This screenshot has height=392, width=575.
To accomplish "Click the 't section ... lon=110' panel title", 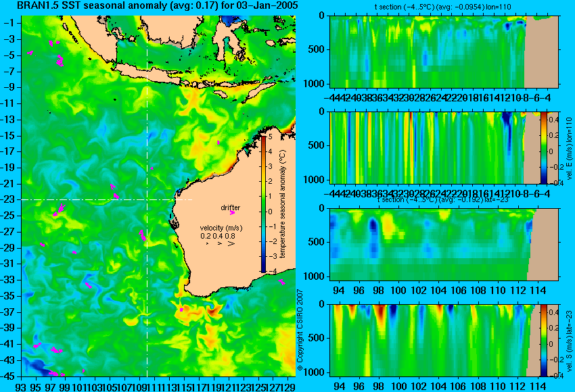I will 442,7.
